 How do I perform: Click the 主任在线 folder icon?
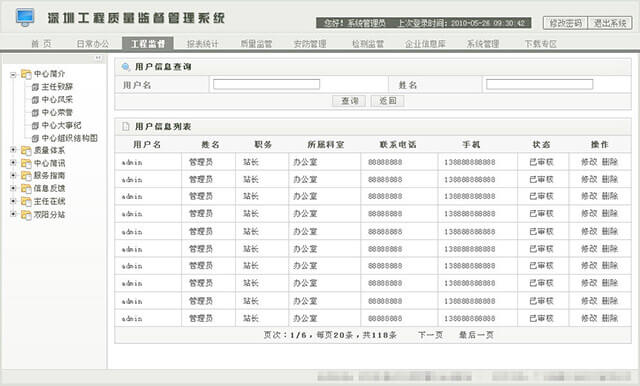point(26,202)
